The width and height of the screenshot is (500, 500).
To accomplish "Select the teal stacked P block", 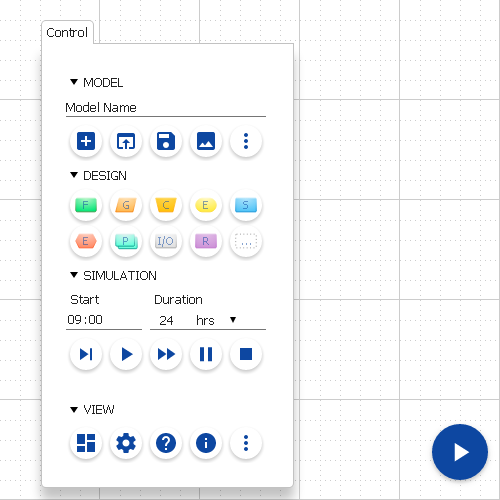I will 126,241.
